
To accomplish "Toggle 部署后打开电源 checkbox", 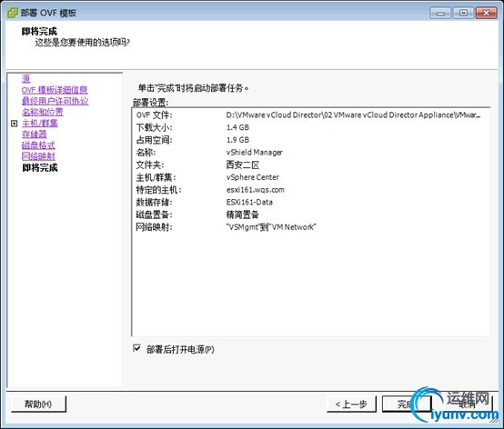I will [x=137, y=348].
